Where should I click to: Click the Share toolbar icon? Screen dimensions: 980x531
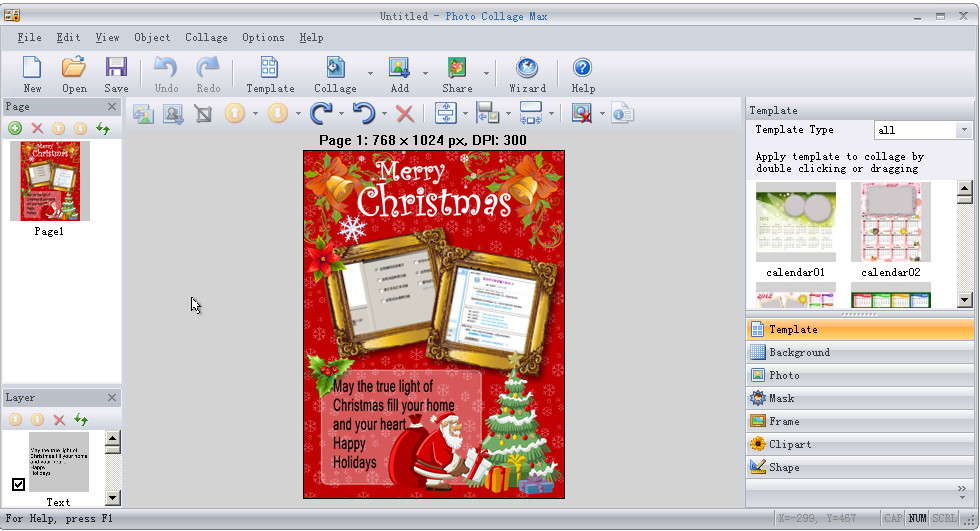(x=457, y=67)
